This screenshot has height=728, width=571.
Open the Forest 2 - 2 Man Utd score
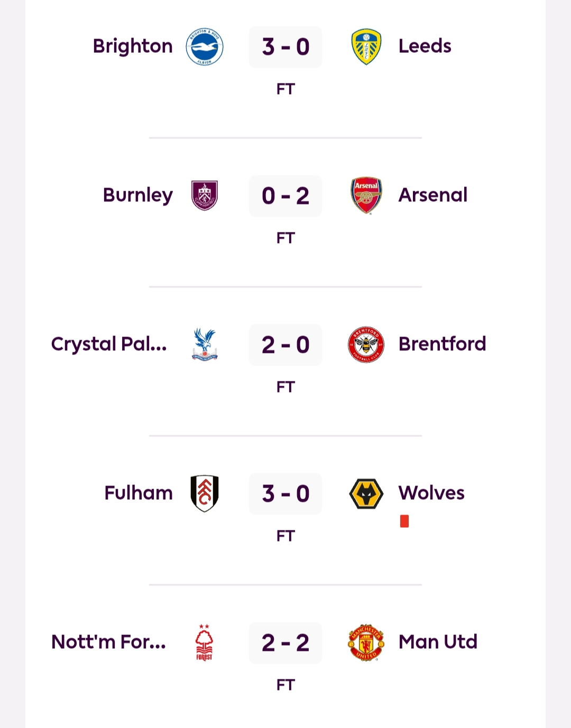[x=285, y=643]
